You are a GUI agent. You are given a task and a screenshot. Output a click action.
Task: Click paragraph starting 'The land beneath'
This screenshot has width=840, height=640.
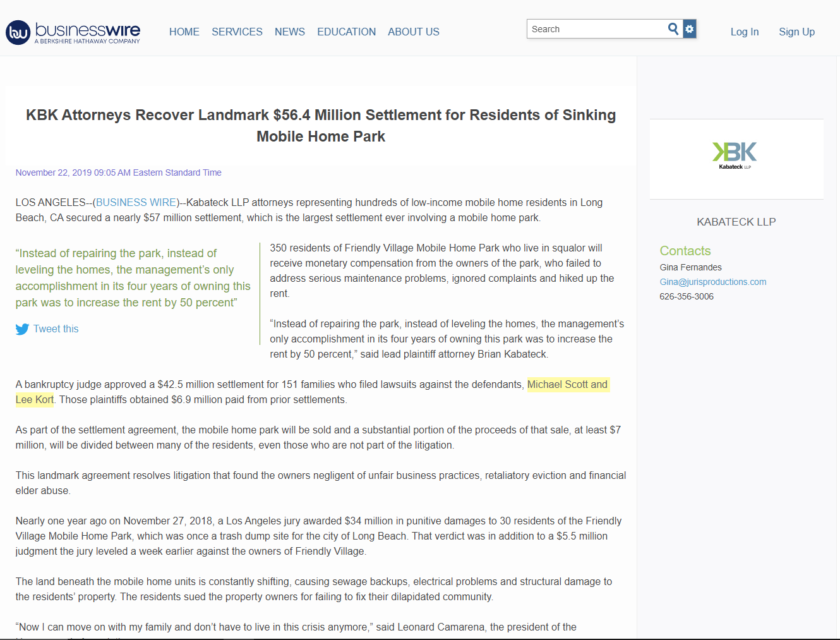pyautogui.click(x=314, y=589)
